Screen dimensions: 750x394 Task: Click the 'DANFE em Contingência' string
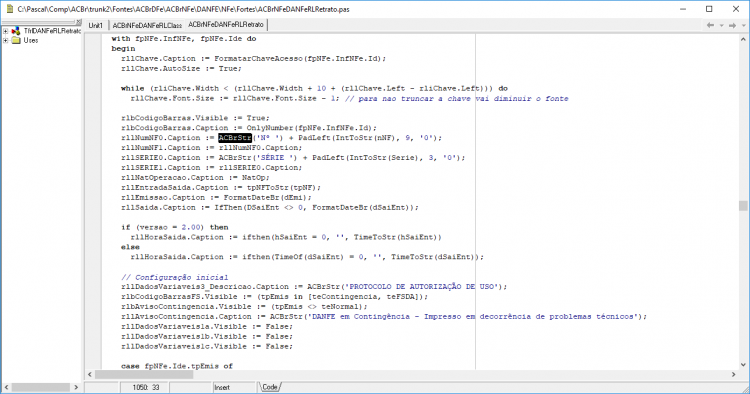coord(361,317)
